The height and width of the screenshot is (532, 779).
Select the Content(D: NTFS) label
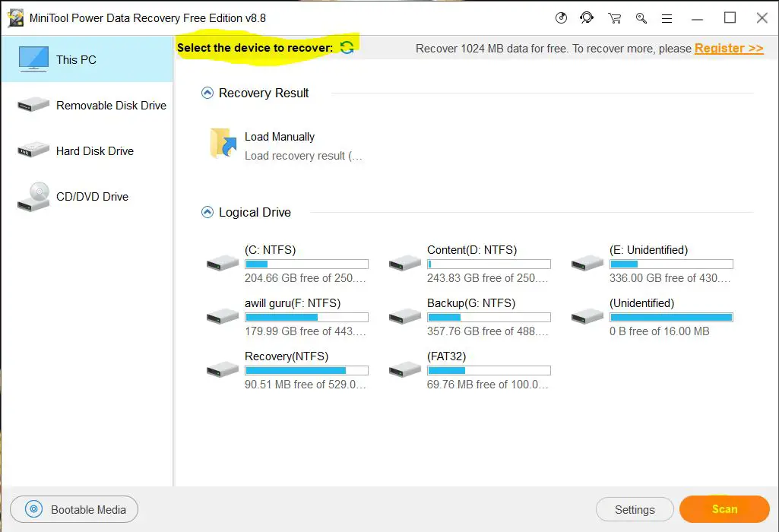coord(472,250)
